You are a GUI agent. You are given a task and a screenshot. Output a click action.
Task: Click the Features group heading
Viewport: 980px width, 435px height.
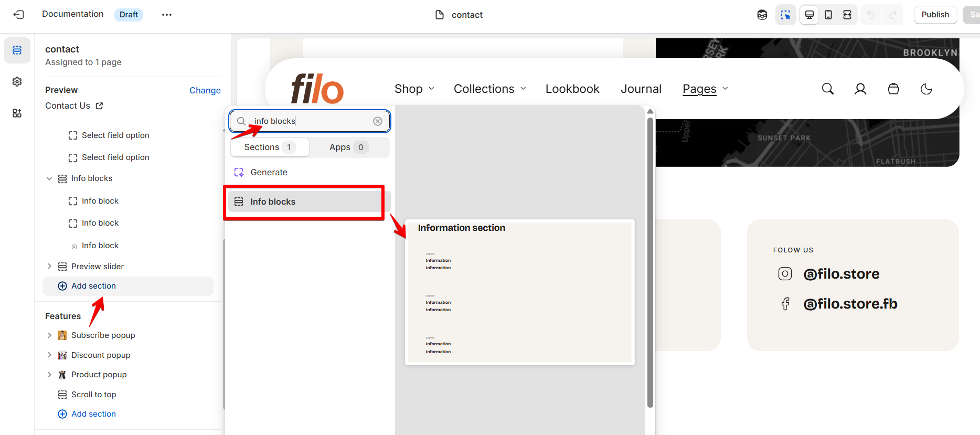click(x=63, y=316)
